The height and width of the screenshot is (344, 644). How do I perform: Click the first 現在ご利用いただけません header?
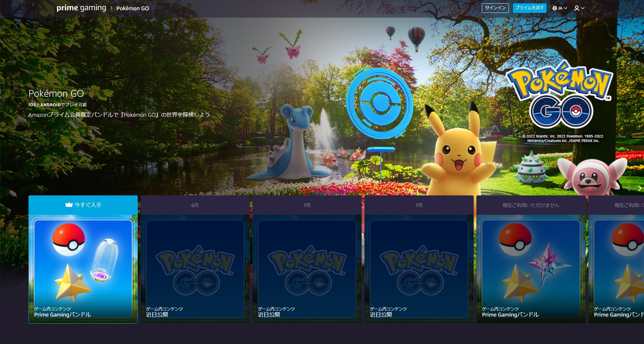pyautogui.click(x=531, y=205)
